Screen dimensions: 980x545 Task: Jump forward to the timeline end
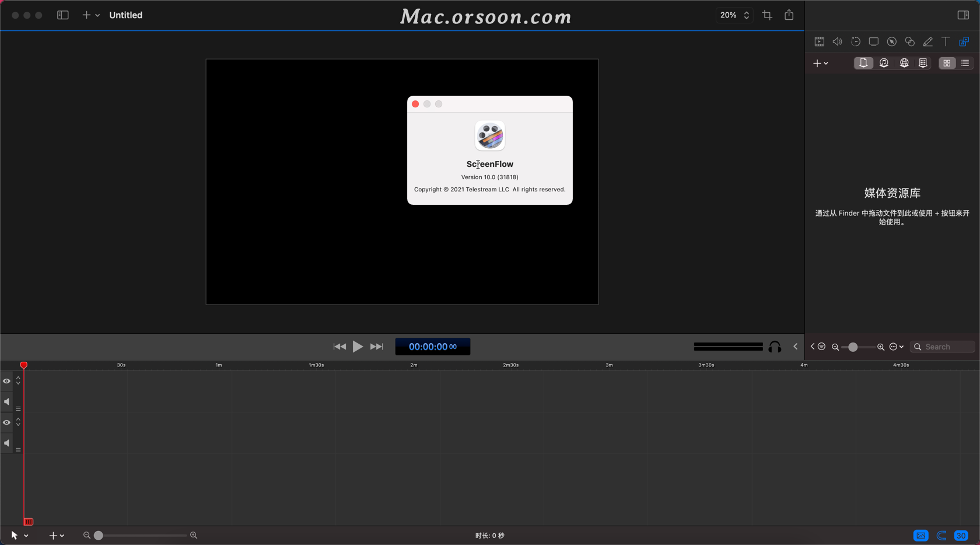(x=377, y=347)
